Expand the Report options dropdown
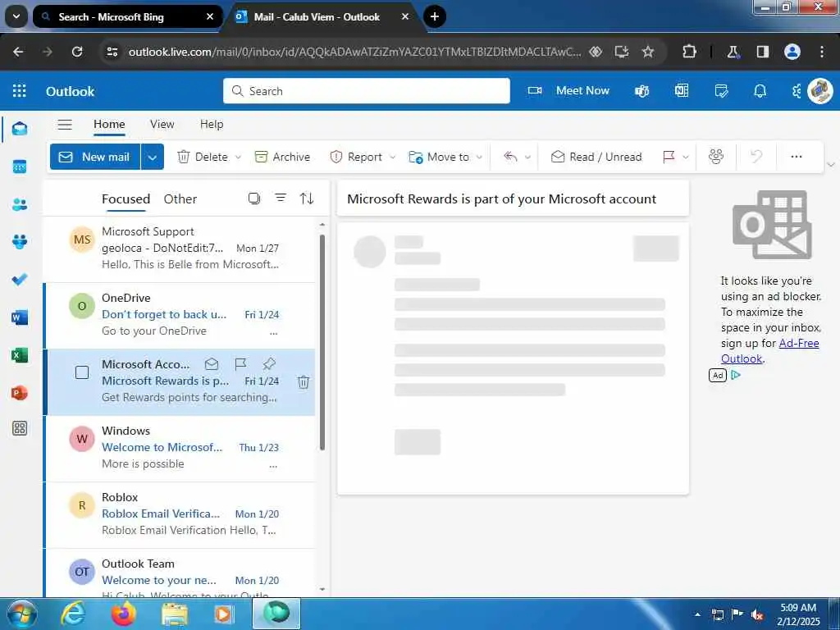Image resolution: width=840 pixels, height=630 pixels. 392,157
